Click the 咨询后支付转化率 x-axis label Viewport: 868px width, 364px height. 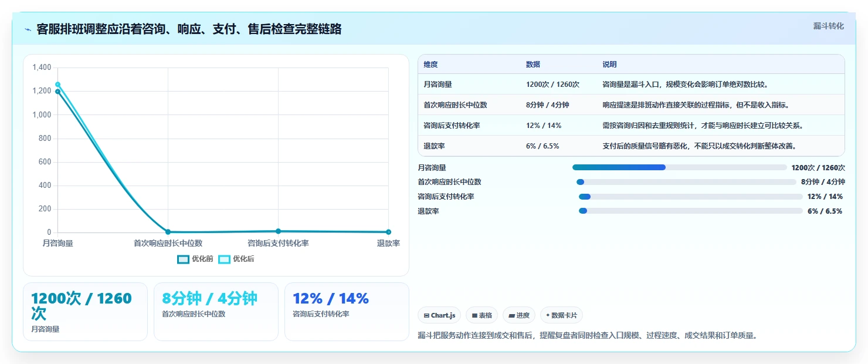[x=278, y=243]
